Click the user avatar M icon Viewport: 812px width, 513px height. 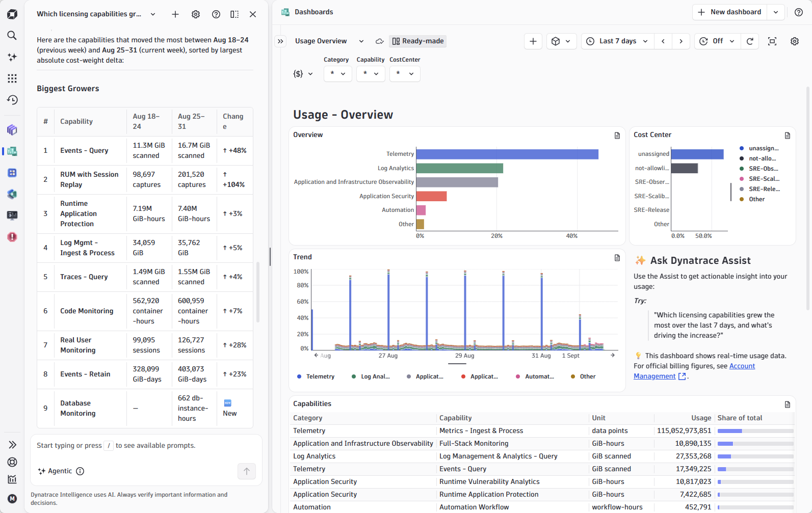[x=12, y=499]
